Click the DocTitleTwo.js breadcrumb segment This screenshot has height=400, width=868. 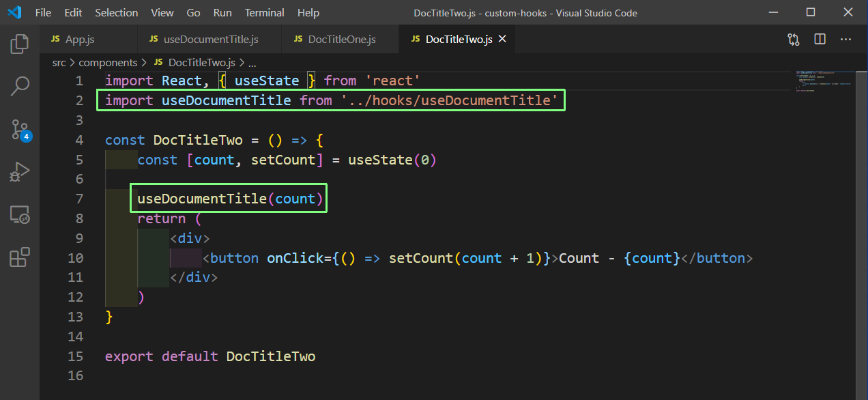[x=194, y=62]
